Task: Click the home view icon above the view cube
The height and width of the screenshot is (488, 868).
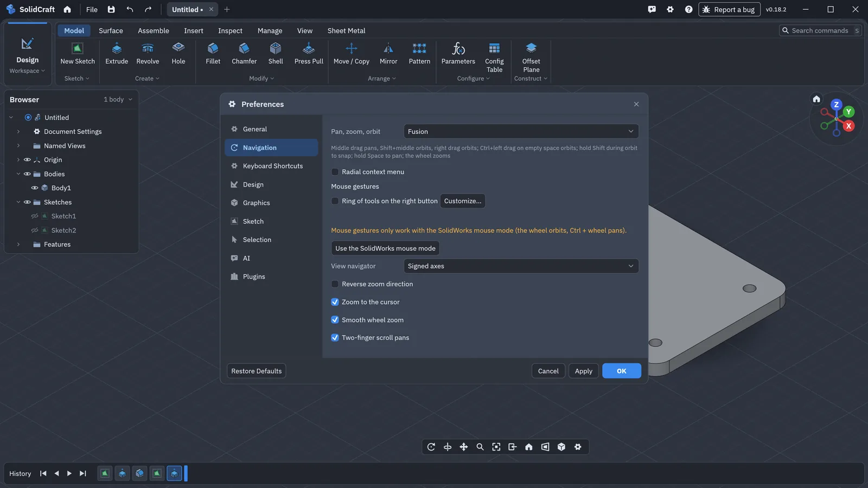Action: pyautogui.click(x=816, y=99)
